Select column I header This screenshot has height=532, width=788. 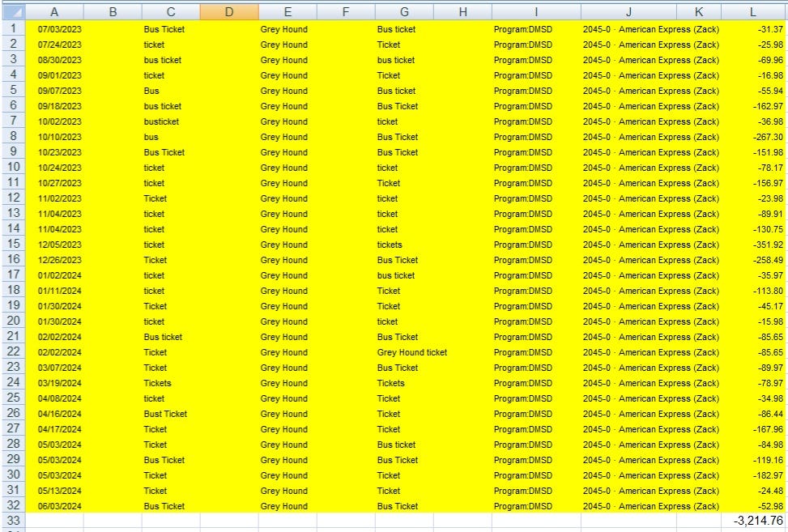pos(536,12)
